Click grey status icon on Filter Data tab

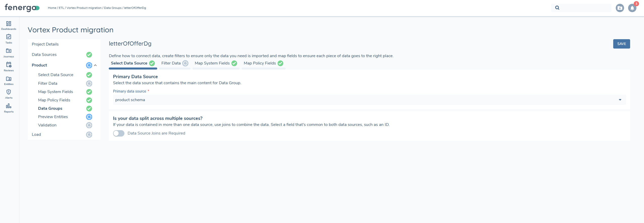(x=185, y=63)
